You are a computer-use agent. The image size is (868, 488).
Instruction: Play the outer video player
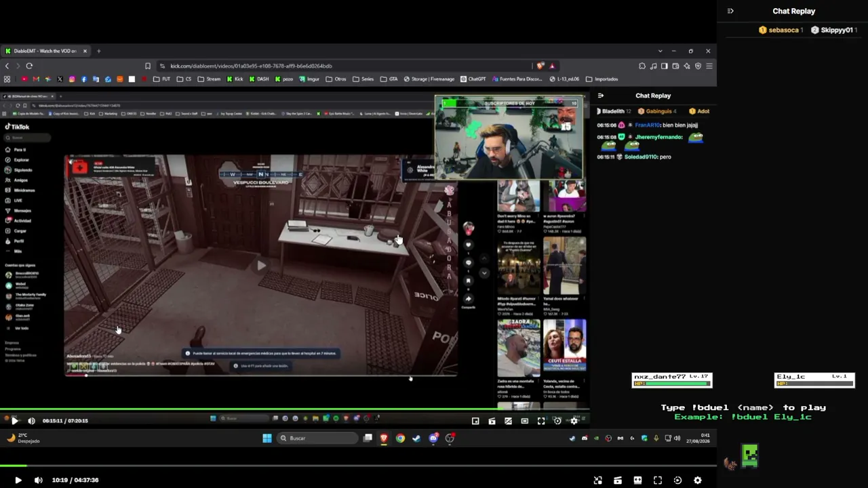[18, 481]
